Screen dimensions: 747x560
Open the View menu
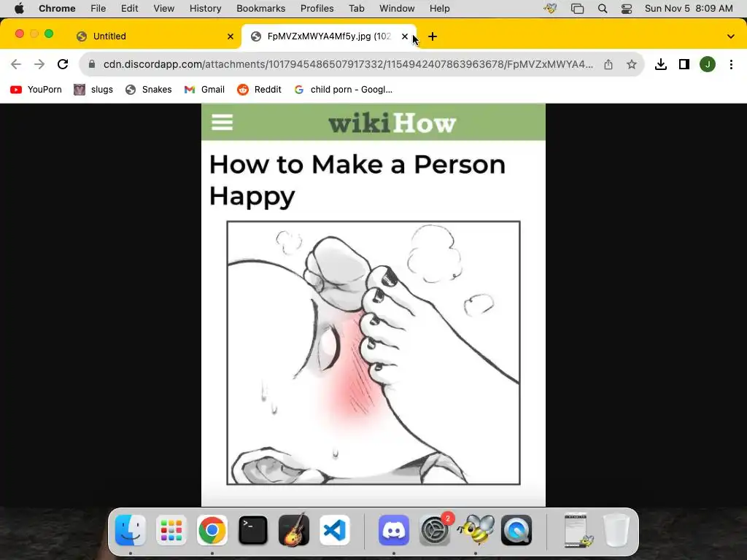click(164, 9)
